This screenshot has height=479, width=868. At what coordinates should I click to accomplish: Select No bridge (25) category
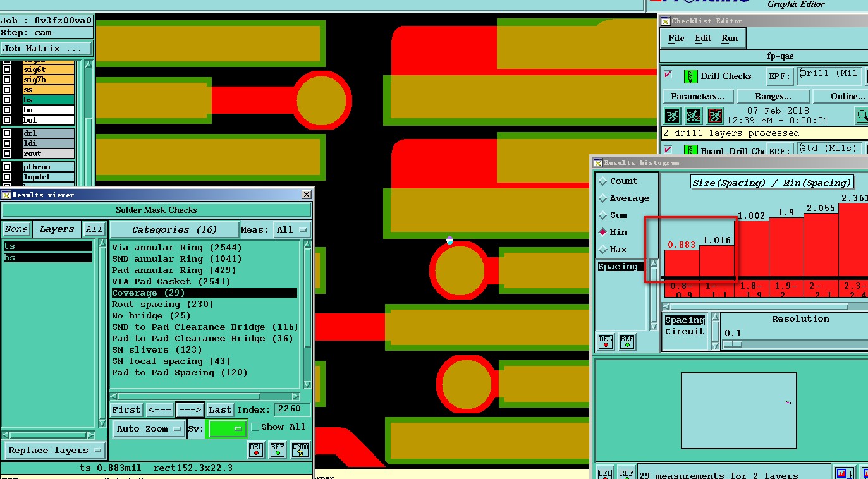(204, 316)
